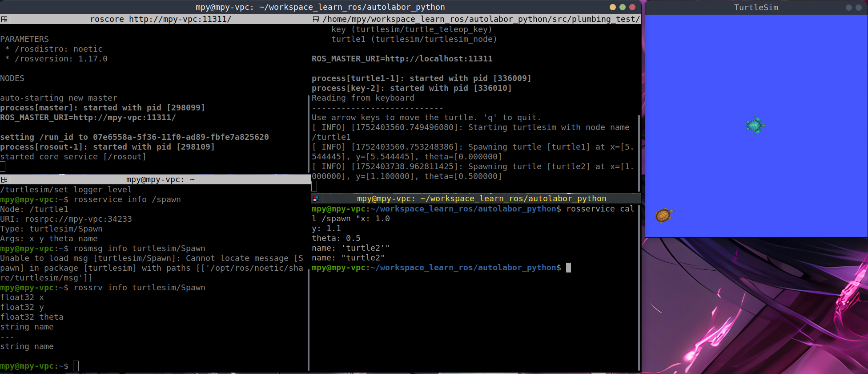The image size is (868, 374).
Task: Click scrollbar of the roscore terminal pane
Action: [309, 134]
